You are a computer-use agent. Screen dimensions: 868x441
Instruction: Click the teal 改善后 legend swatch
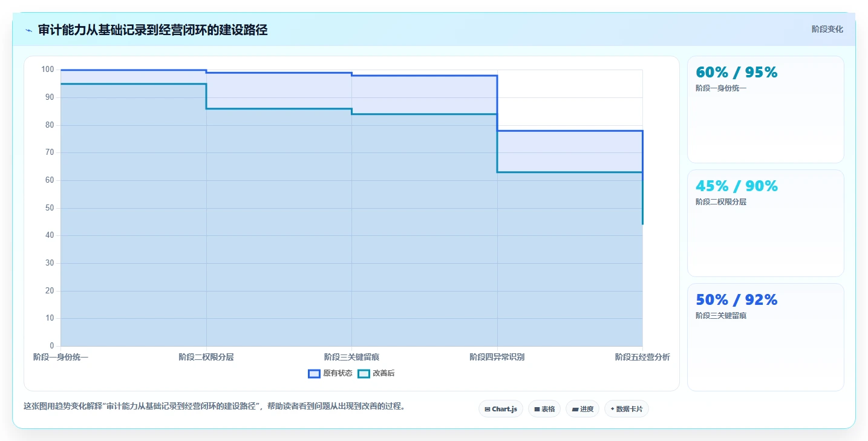364,373
